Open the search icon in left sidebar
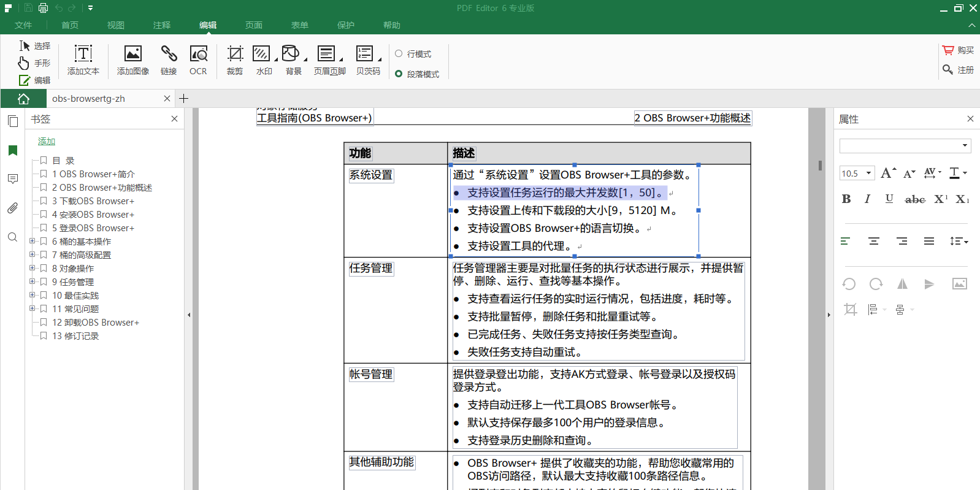 pos(12,237)
